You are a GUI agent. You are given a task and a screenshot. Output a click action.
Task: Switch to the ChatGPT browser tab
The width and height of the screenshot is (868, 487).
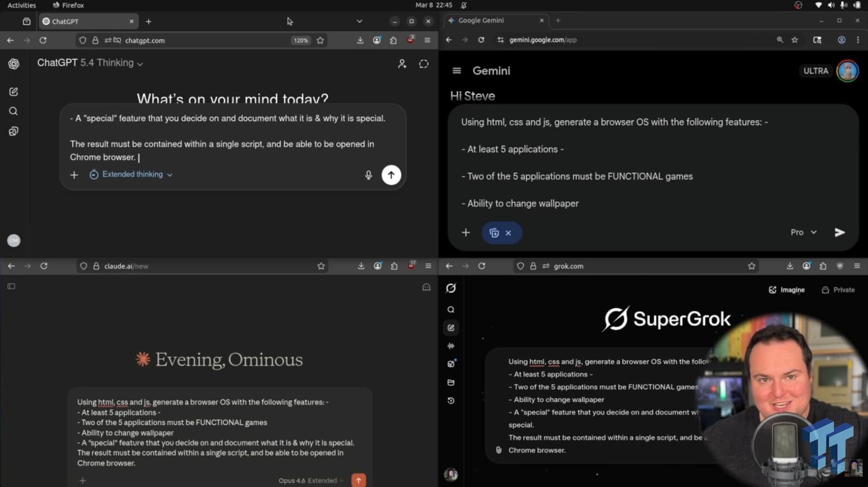[x=87, y=21]
